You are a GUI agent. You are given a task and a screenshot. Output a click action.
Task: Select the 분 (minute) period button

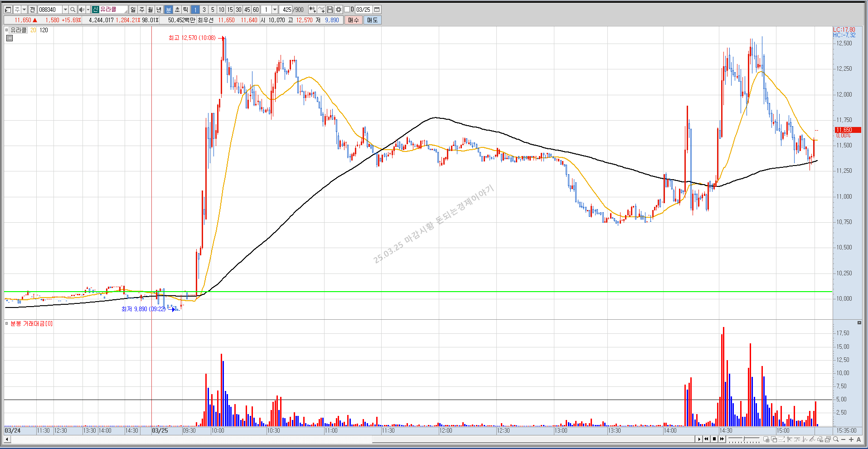(x=169, y=10)
